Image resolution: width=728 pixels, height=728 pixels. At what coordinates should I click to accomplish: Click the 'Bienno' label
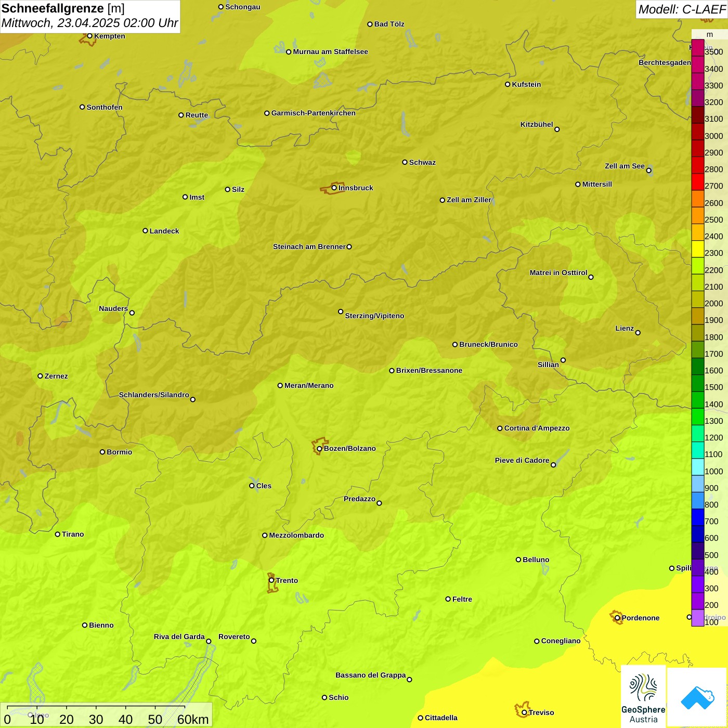click(101, 625)
